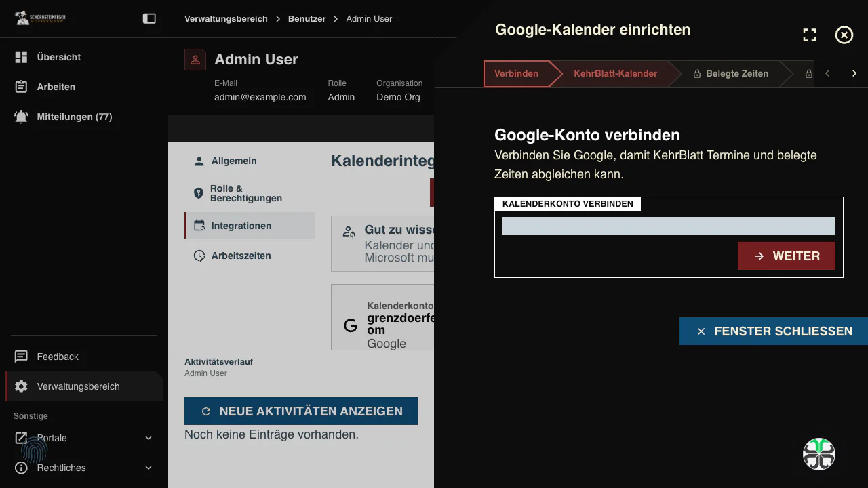Click Neue Aktivitäten anzeigen button
This screenshot has height=488, width=868.
point(301,411)
